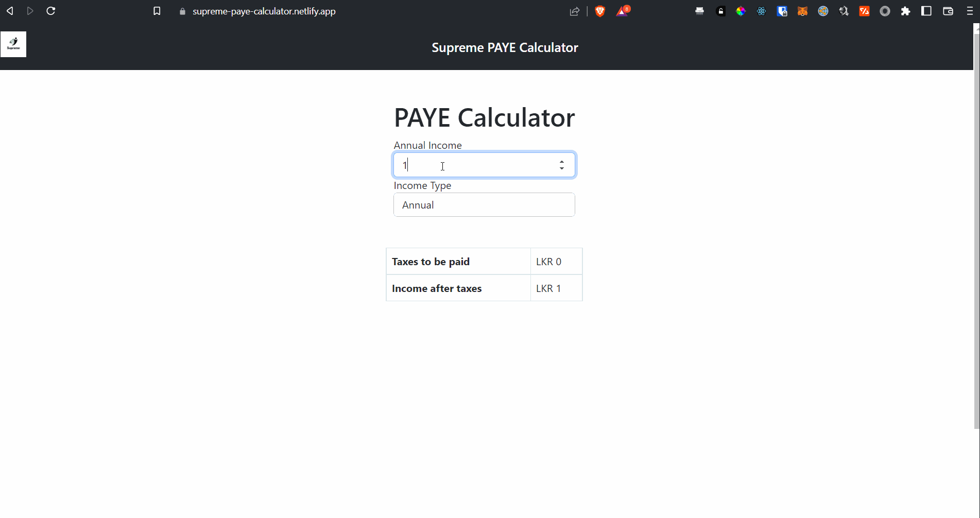This screenshot has height=518, width=980.
Task: Open Brave Shields lion icon
Action: [x=600, y=11]
